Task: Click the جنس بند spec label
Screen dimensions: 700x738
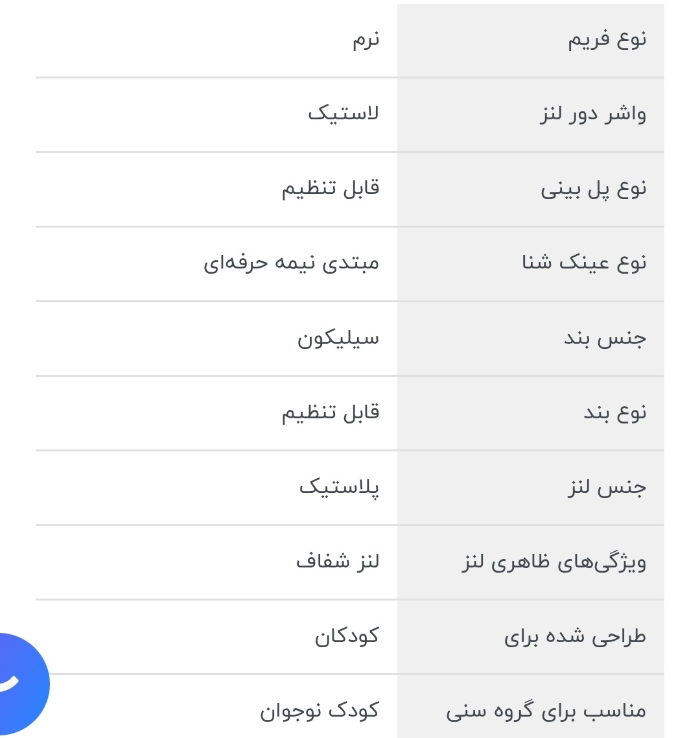Action: point(605,339)
